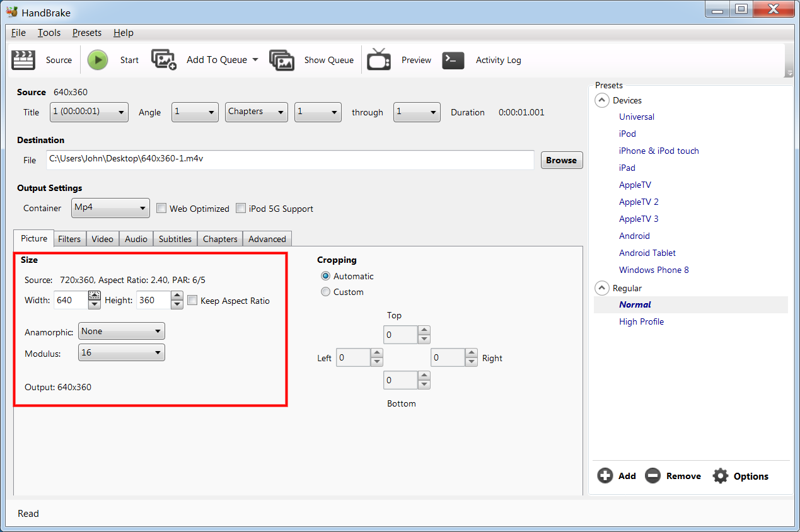800x532 pixels.
Task: Select the Universal preset
Action: [637, 117]
